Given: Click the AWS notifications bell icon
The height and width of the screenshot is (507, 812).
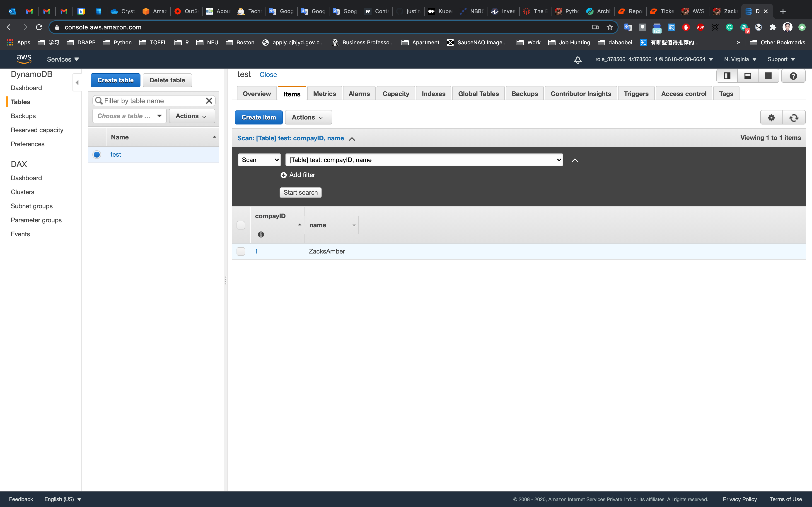Looking at the screenshot, I should (578, 60).
